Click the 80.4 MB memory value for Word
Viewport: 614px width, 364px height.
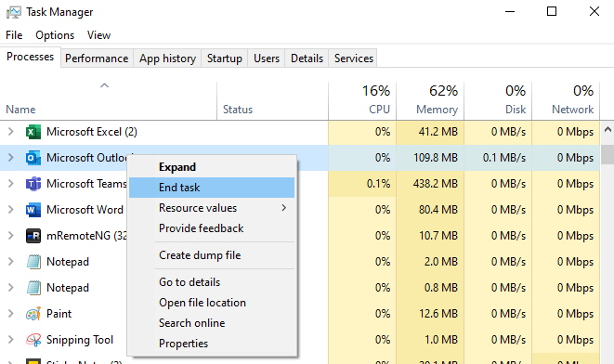tap(438, 210)
